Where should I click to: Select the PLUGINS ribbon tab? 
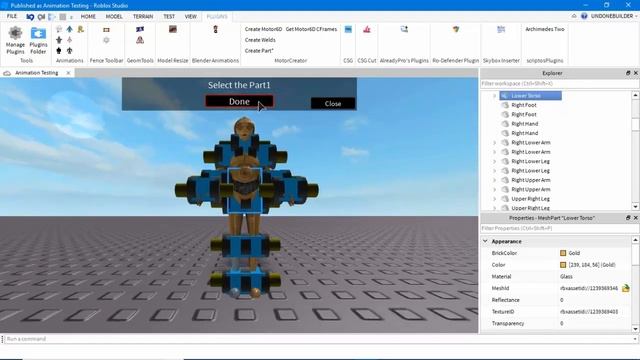tap(217, 16)
